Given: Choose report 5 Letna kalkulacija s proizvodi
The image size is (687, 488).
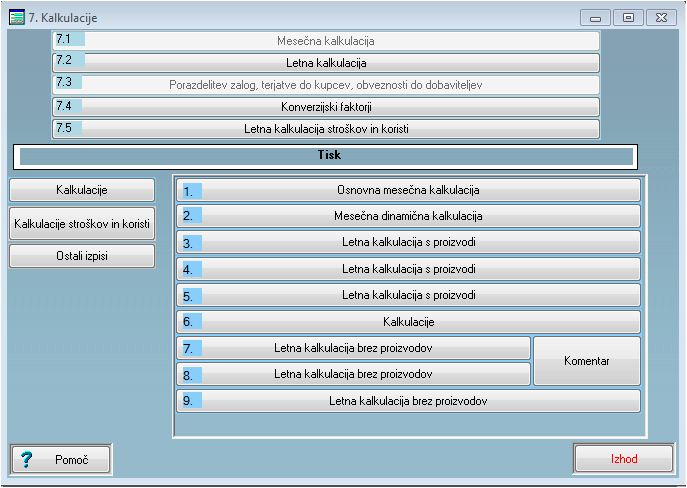Looking at the screenshot, I should [x=408, y=295].
